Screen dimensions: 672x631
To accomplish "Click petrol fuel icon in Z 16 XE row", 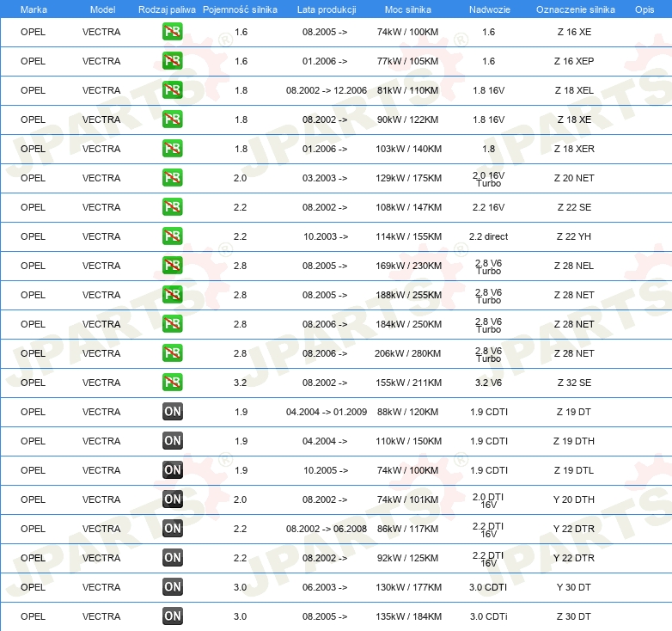I will coord(172,32).
